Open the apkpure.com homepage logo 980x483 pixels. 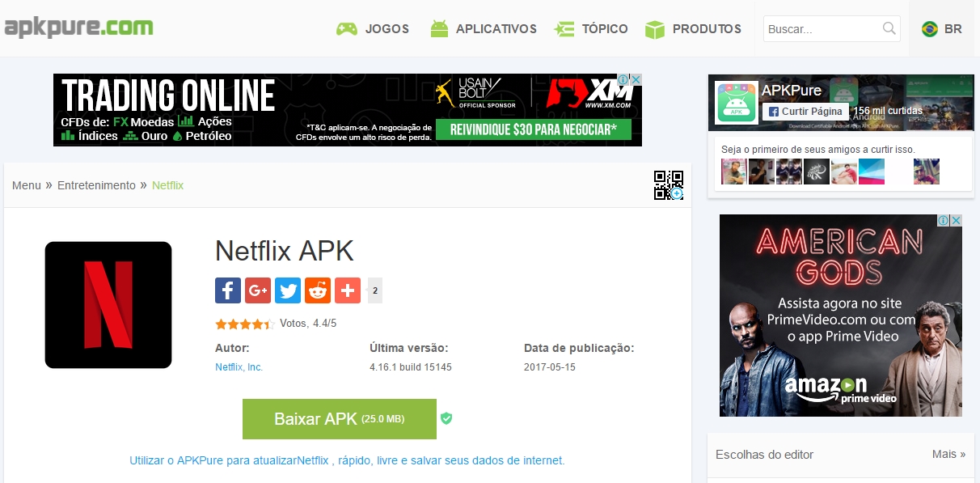[x=78, y=28]
